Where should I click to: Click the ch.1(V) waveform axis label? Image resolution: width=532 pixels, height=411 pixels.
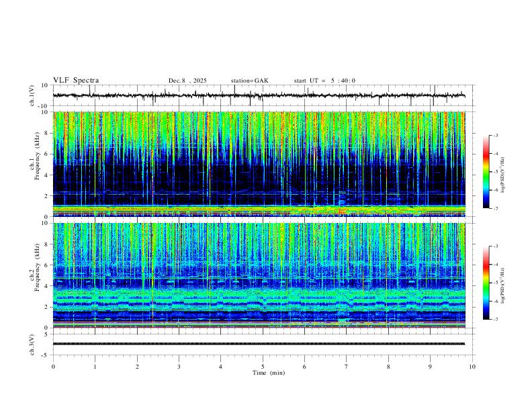click(32, 95)
